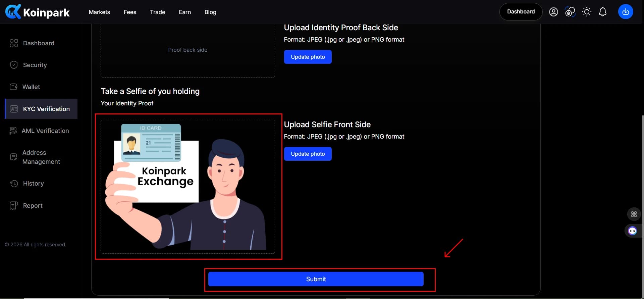Toggle light theme with sun icon
The image size is (644, 299).
coord(587,12)
